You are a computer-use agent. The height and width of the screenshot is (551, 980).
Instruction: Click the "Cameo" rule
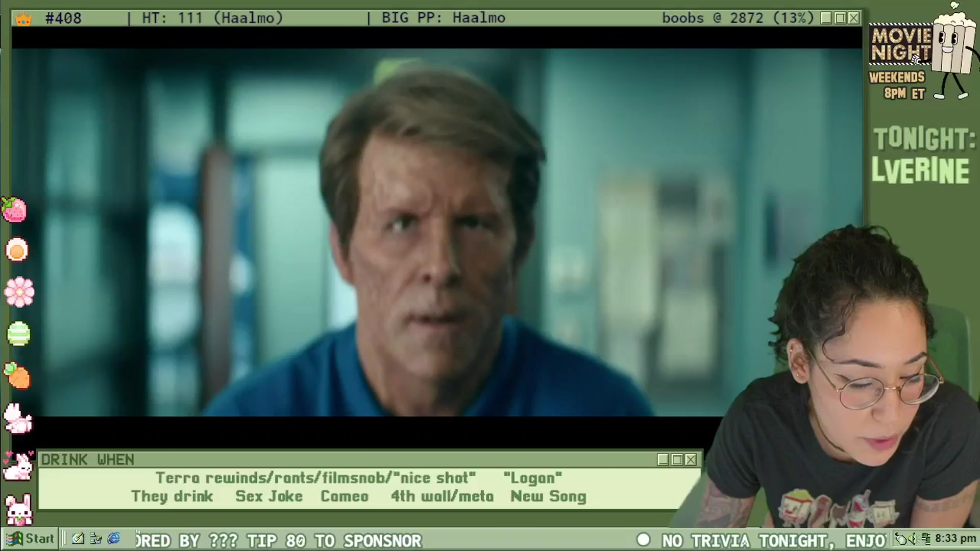345,496
